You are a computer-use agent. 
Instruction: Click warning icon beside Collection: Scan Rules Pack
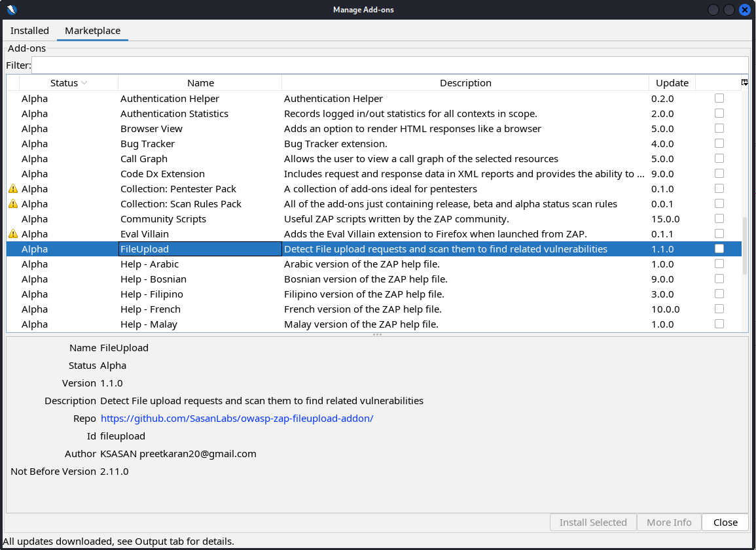tap(13, 204)
